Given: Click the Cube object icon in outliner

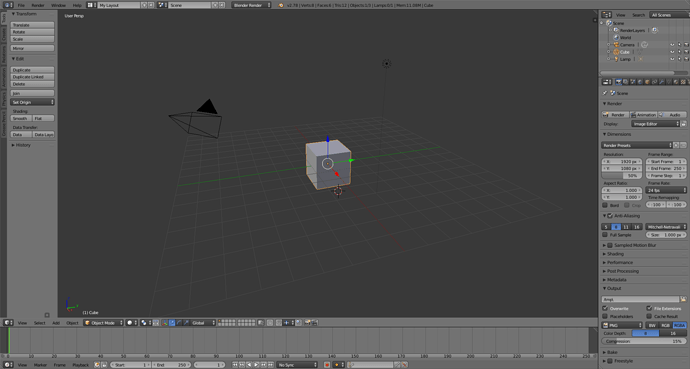Looking at the screenshot, I should coord(617,52).
